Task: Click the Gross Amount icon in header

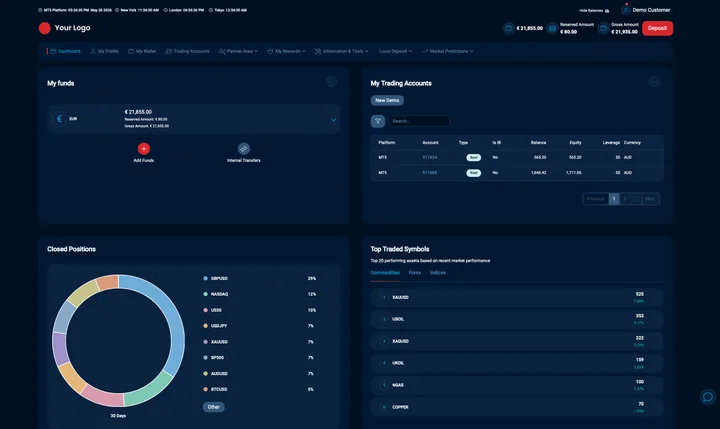Action: 603,28
